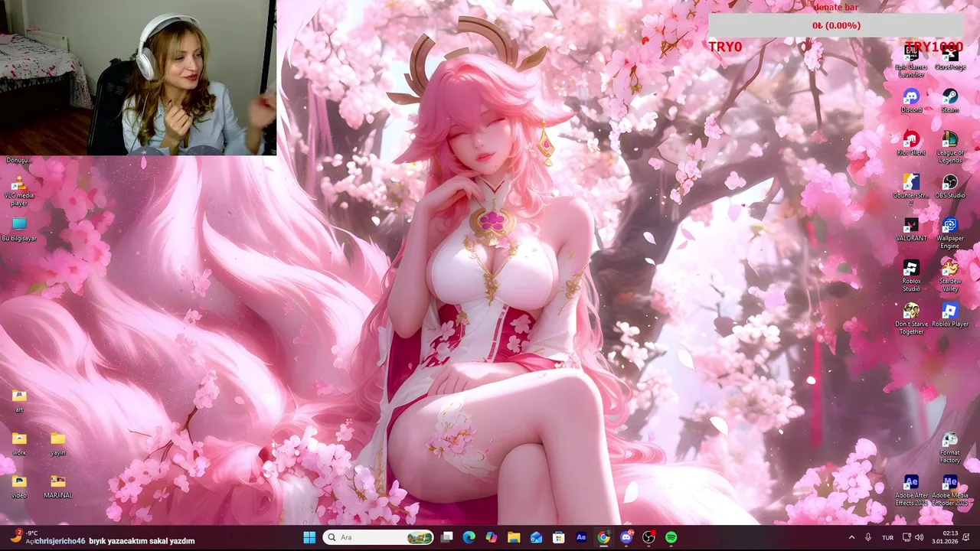Screen dimensions: 980x551
Task: Select the Steam desktop icon
Action: coord(950,101)
